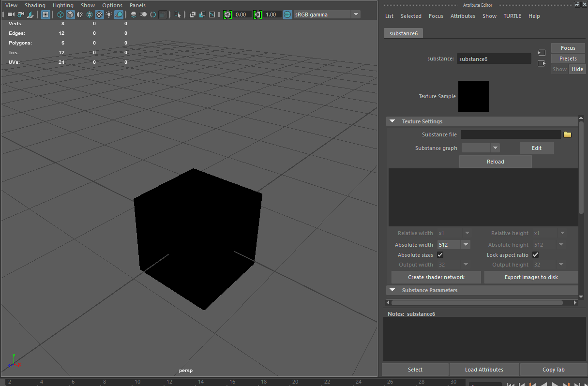Disable Lock aspect ratio
This screenshot has height=386, width=588.
pyautogui.click(x=535, y=254)
